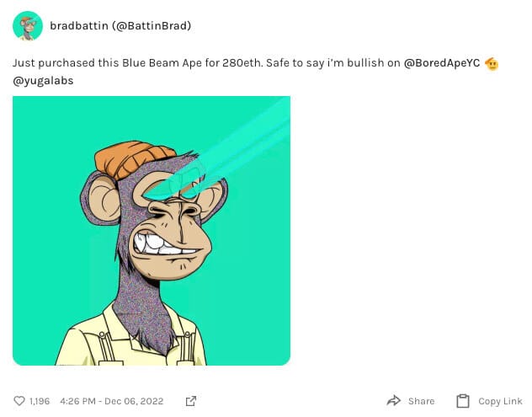Open the @yugalabs mention

tap(43, 81)
